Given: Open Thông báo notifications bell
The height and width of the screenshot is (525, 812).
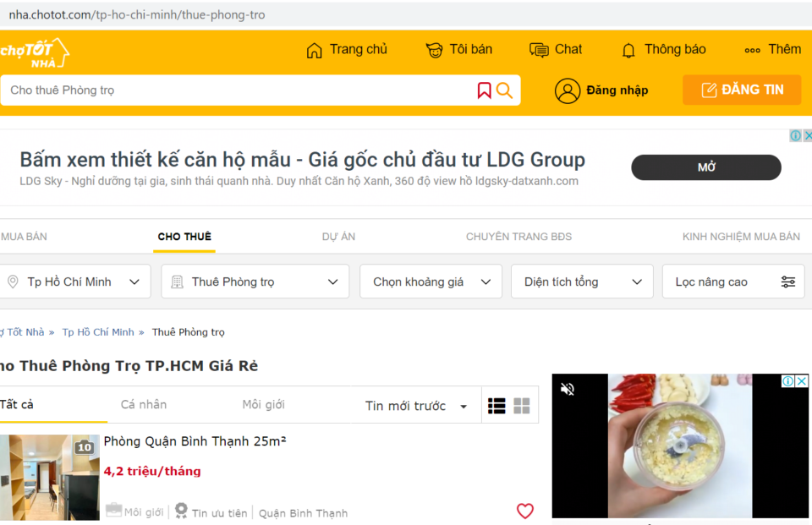Looking at the screenshot, I should point(628,50).
